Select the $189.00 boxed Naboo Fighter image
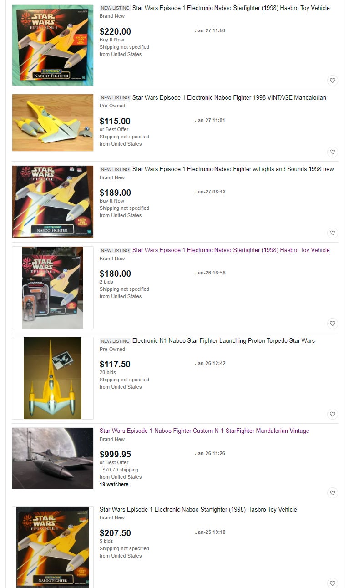This screenshot has height=588, width=364. (53, 202)
